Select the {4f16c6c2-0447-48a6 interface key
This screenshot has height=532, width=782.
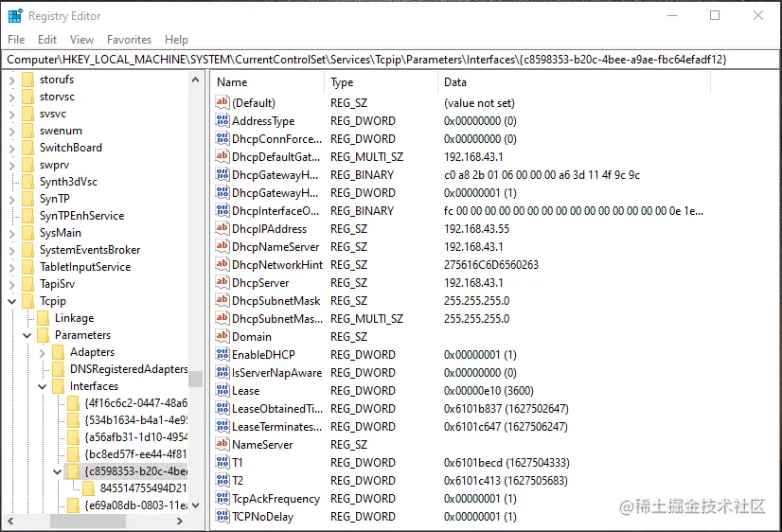(135, 403)
